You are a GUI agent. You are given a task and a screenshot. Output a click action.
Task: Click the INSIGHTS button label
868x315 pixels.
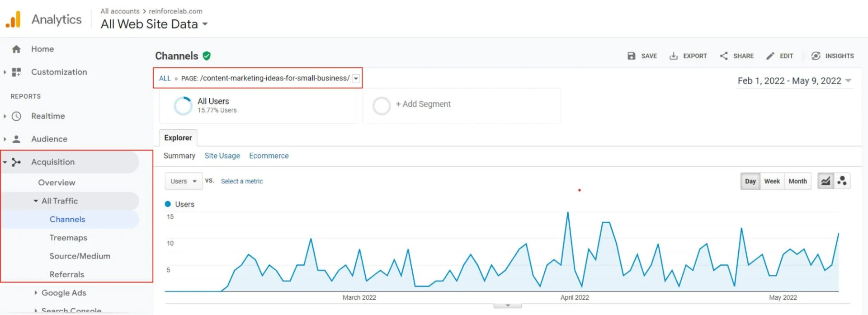coord(840,56)
